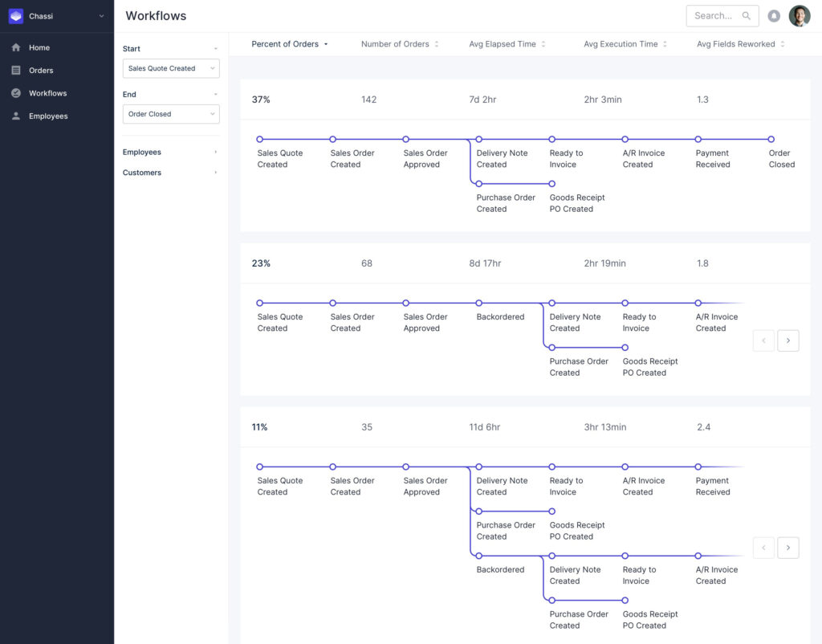This screenshot has width=822, height=644.
Task: Open the Chassi workspace switcher chevron
Action: point(102,16)
